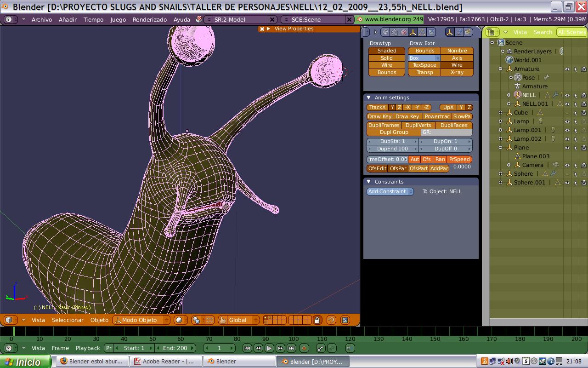Click the lock layers padlock icon
Screen dimensions: 588x368
click(x=317, y=320)
